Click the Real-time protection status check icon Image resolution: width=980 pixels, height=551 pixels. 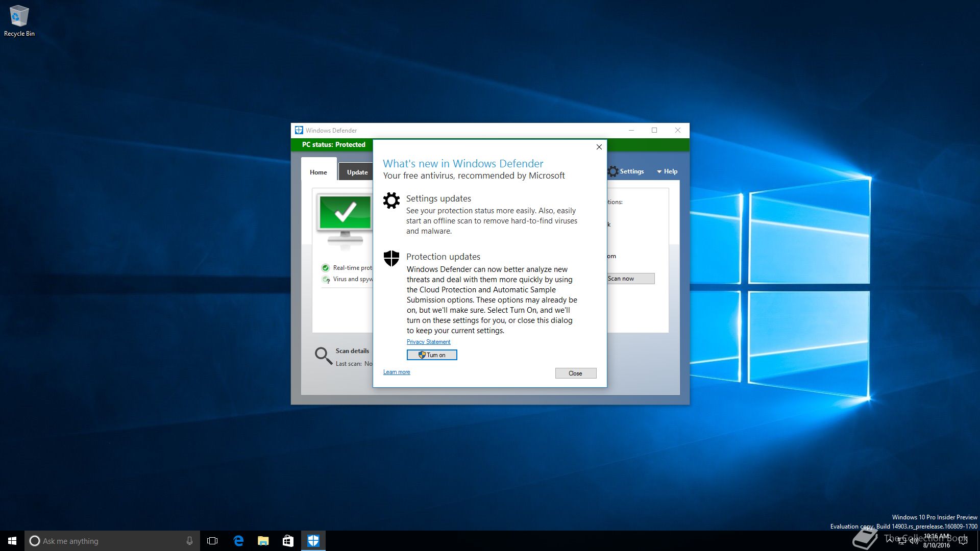[x=326, y=268]
